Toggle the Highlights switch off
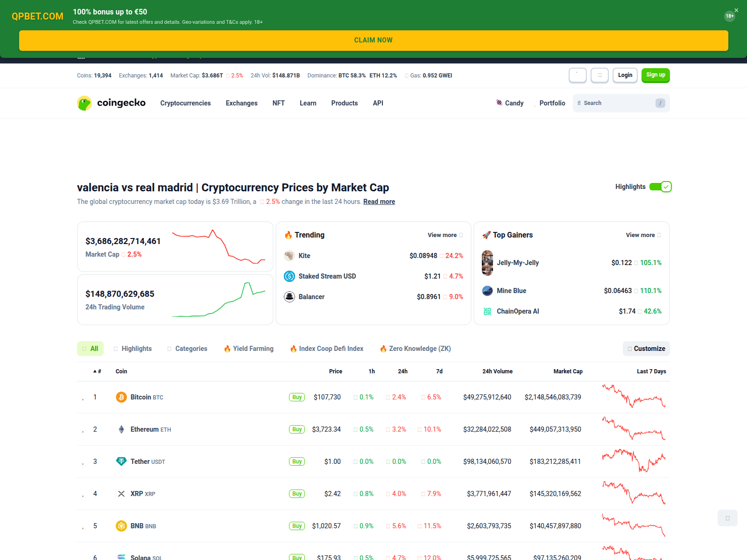This screenshot has width=747, height=560. [x=660, y=187]
